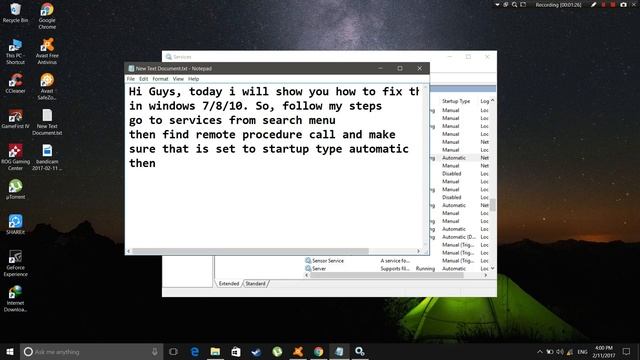Viewport: 640px width, 360px height.
Task: Open the Windows Store taskbar icon
Action: 236,351
